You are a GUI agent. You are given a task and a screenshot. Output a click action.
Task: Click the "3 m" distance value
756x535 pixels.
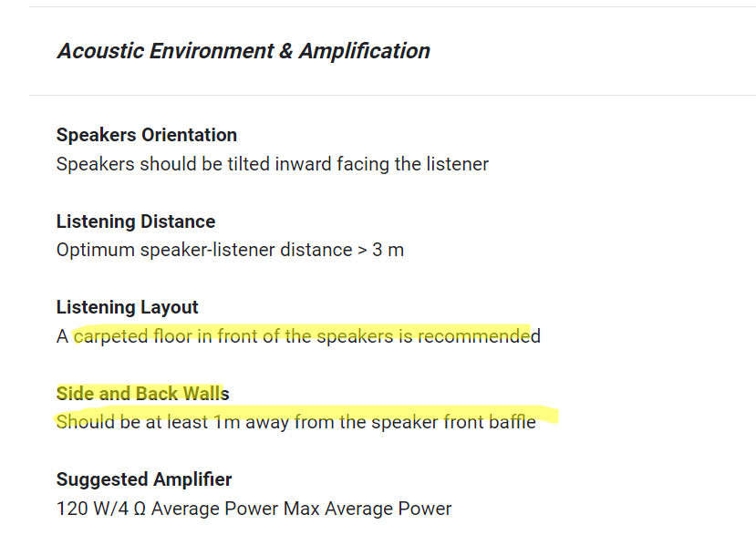(x=388, y=250)
